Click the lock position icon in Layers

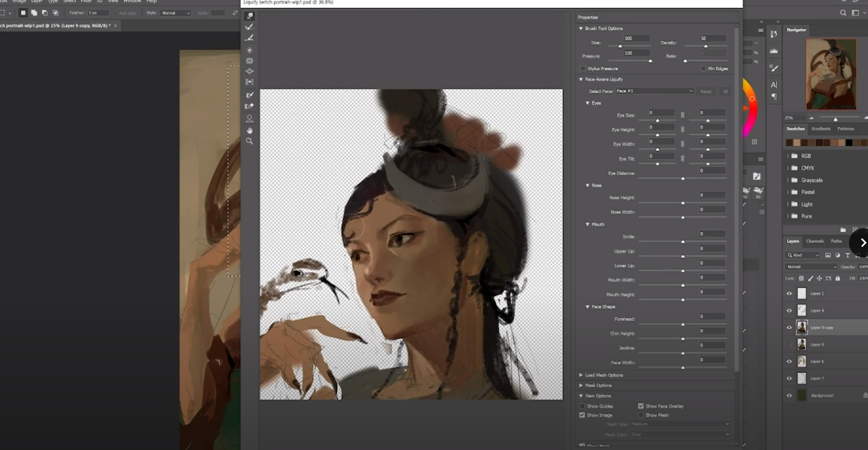[x=819, y=278]
